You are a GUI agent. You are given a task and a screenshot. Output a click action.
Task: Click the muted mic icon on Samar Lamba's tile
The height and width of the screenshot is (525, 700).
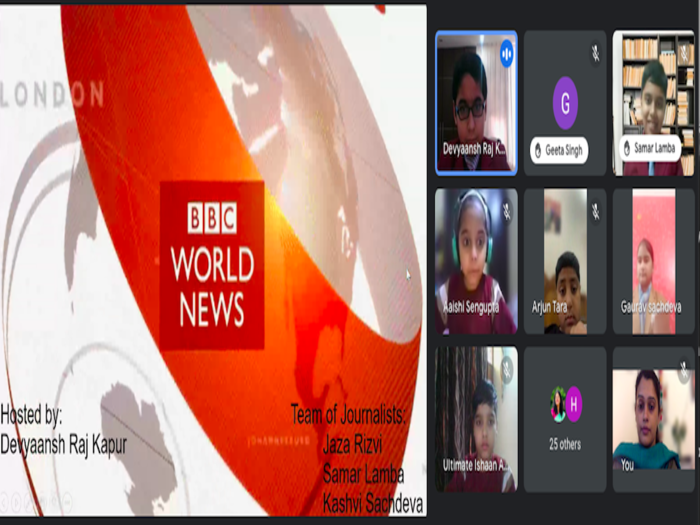point(684,53)
